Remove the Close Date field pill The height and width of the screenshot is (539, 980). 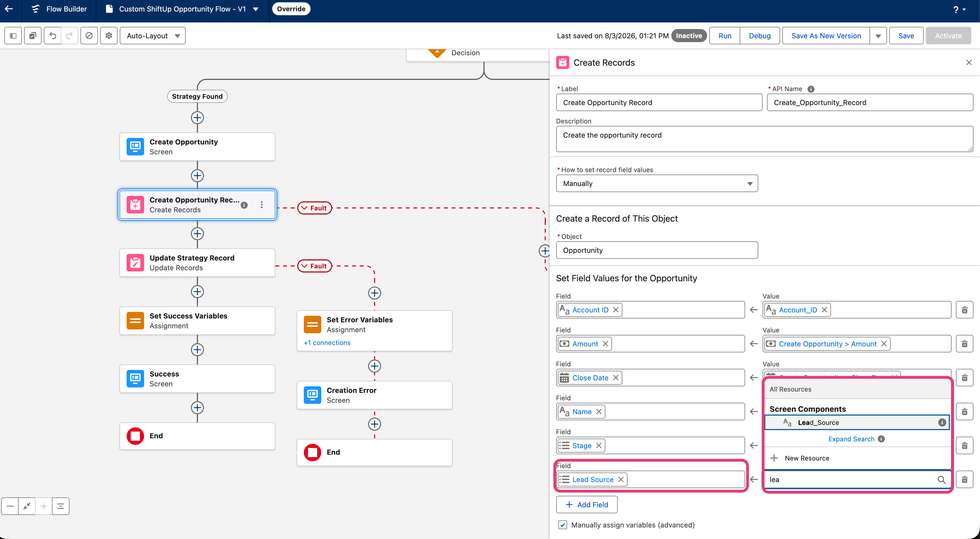616,378
